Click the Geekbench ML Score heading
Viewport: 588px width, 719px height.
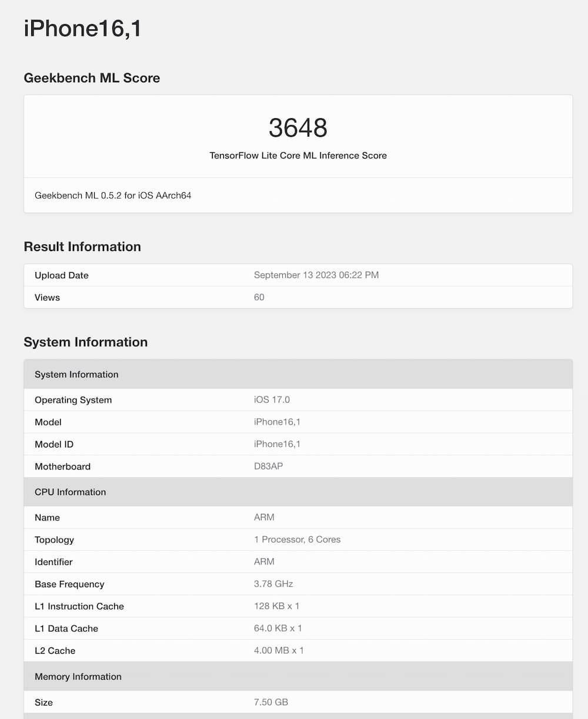tap(92, 78)
